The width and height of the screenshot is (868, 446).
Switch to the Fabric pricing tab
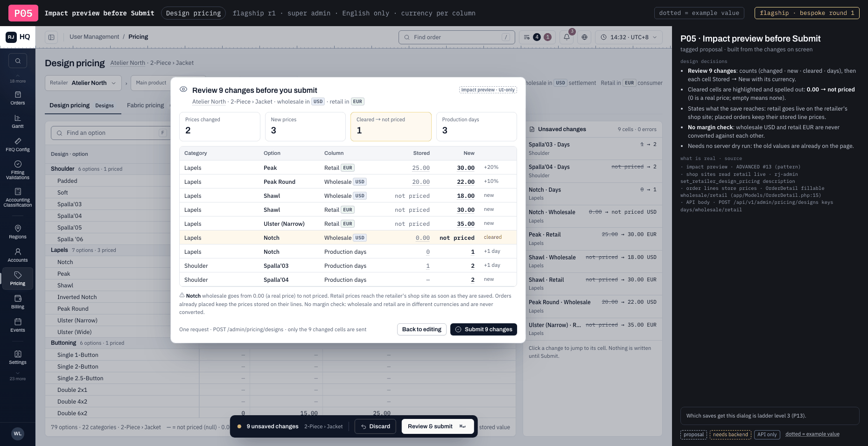[x=145, y=105]
